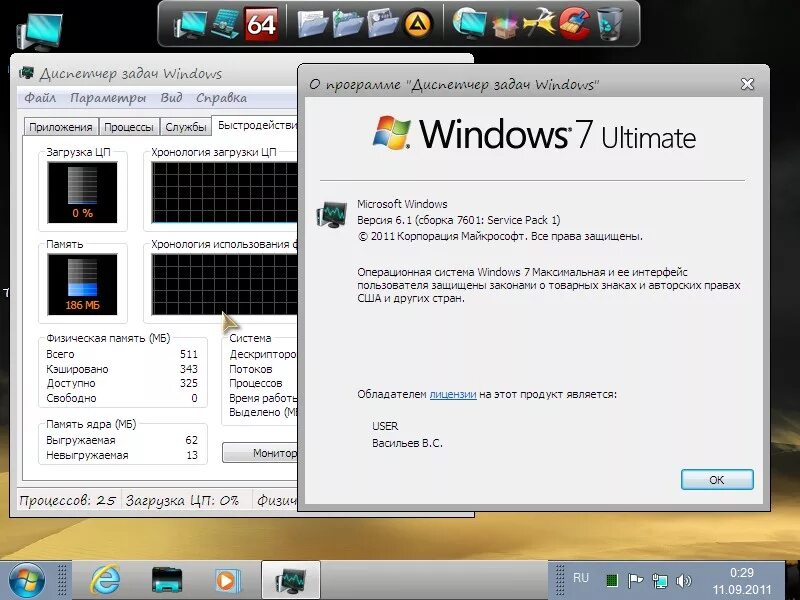800x600 pixels.
Task: Click the Кэшировано value 343
Action: pos(189,369)
